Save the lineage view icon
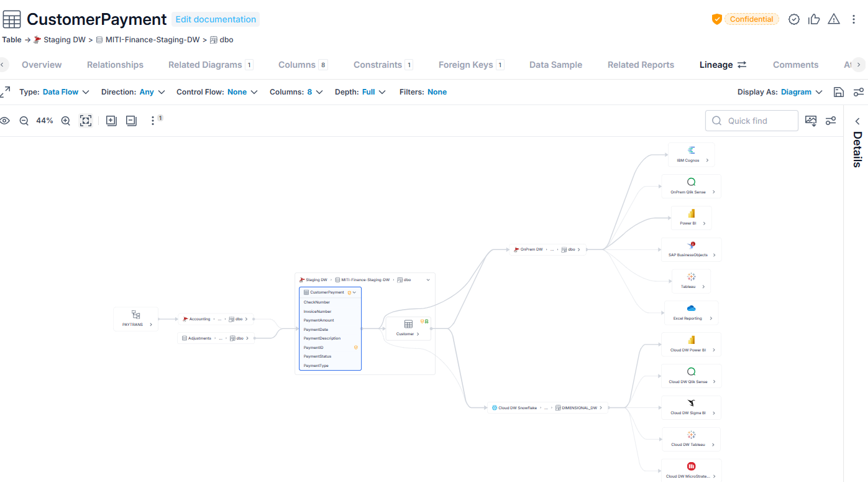Viewport: 868px width, 482px height. click(x=839, y=92)
